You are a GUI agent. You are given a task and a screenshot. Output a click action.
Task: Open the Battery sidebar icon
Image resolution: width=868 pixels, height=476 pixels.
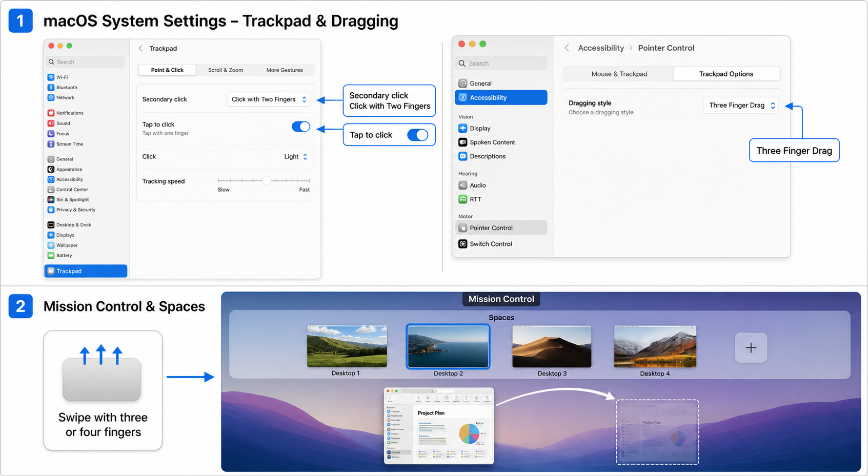point(51,255)
